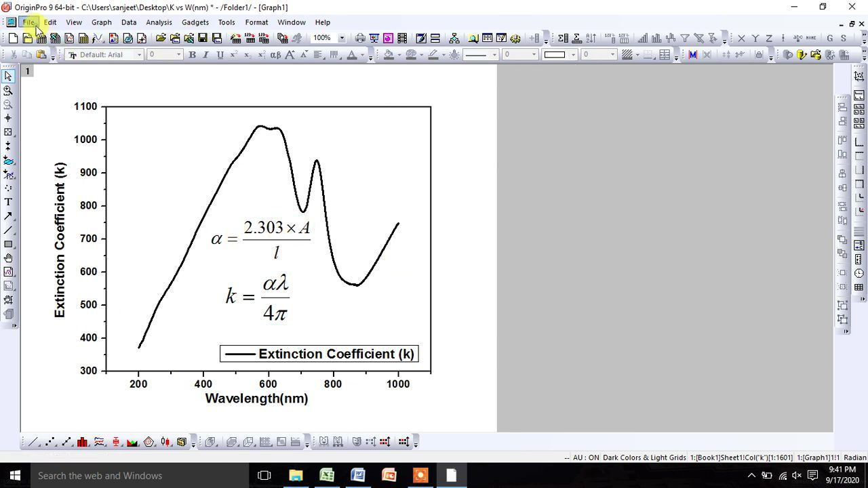Open the File menu
The height and width of the screenshot is (488, 868).
(28, 22)
